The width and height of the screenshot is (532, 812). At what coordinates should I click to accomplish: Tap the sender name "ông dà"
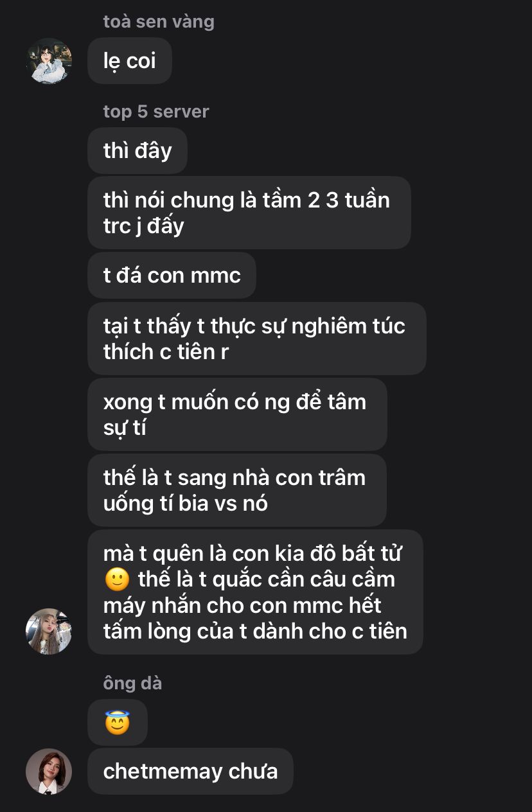(x=132, y=684)
